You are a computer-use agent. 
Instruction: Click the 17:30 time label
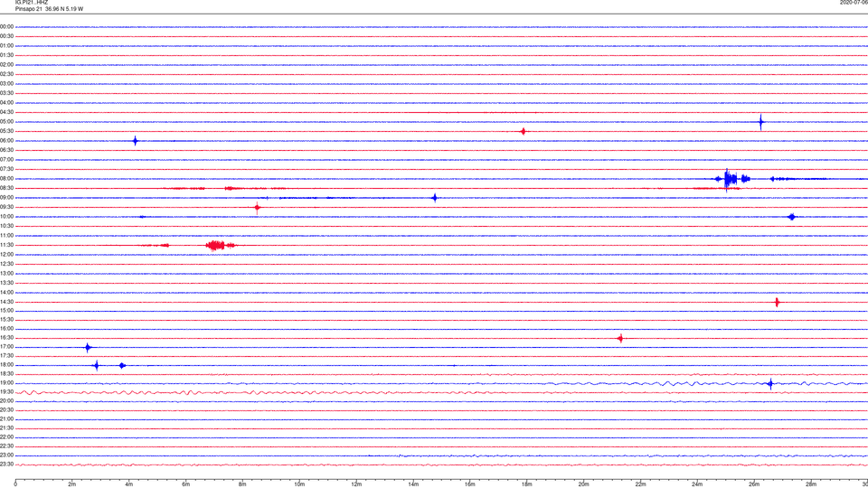(6, 356)
